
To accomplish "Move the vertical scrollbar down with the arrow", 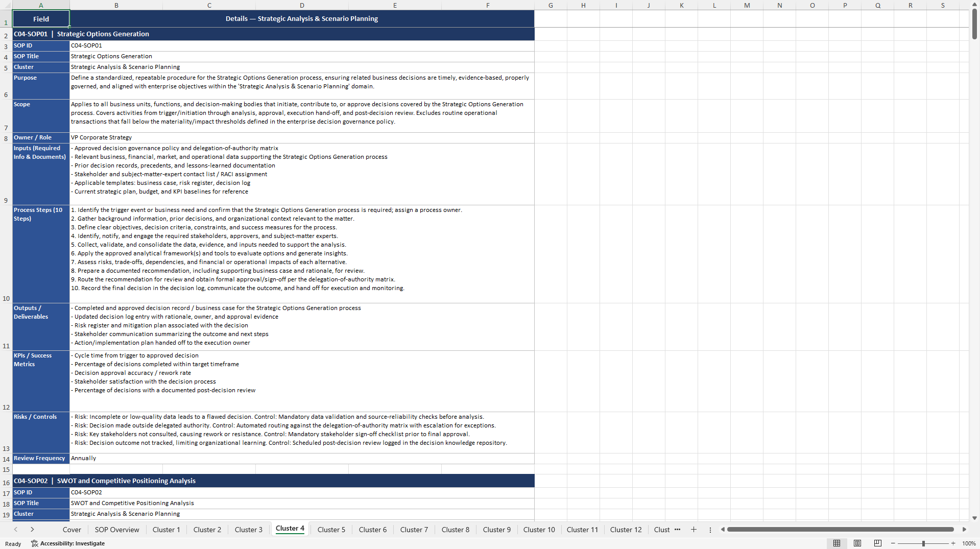I will point(974,518).
